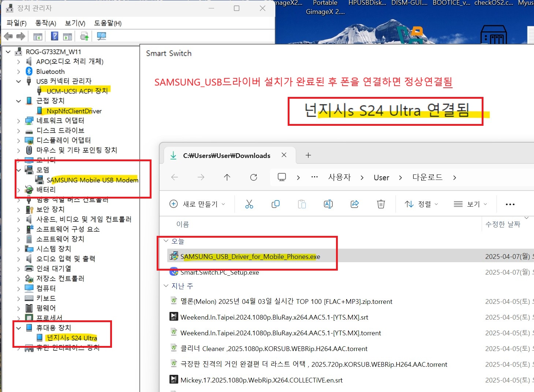Click the Copy icon in Explorer toolbar
Screen dimensions: 534x392
pyautogui.click(x=276, y=204)
